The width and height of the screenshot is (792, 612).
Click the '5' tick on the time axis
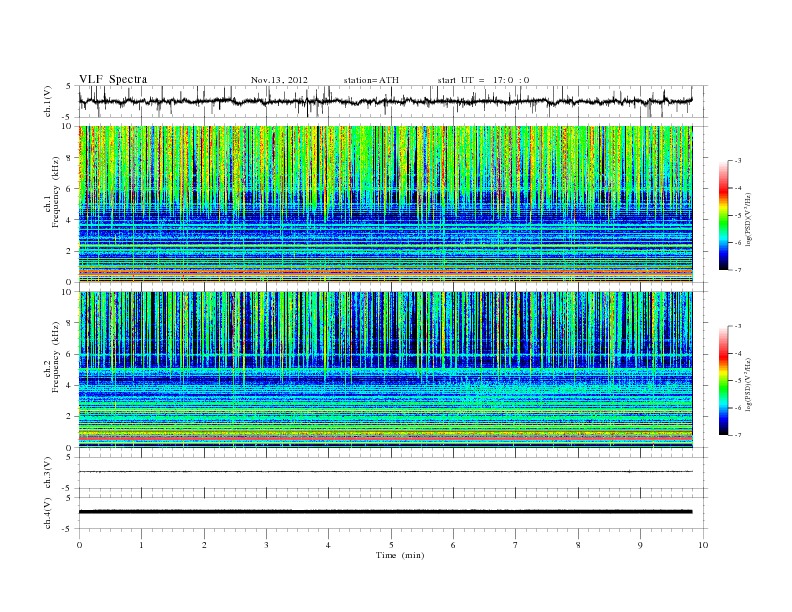click(x=391, y=545)
